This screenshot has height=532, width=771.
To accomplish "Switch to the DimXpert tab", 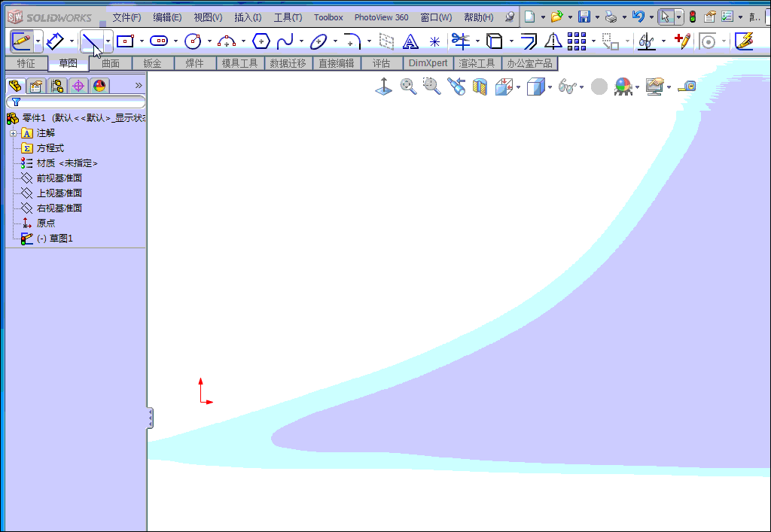I will click(428, 63).
